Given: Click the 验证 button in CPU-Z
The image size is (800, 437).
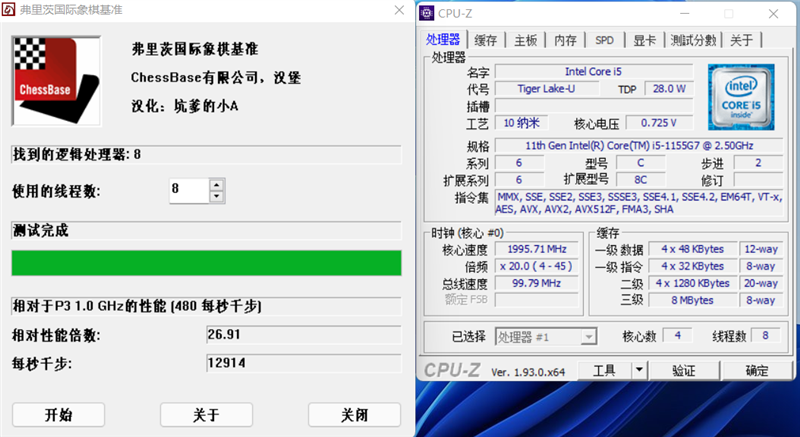Looking at the screenshot, I should (x=683, y=370).
